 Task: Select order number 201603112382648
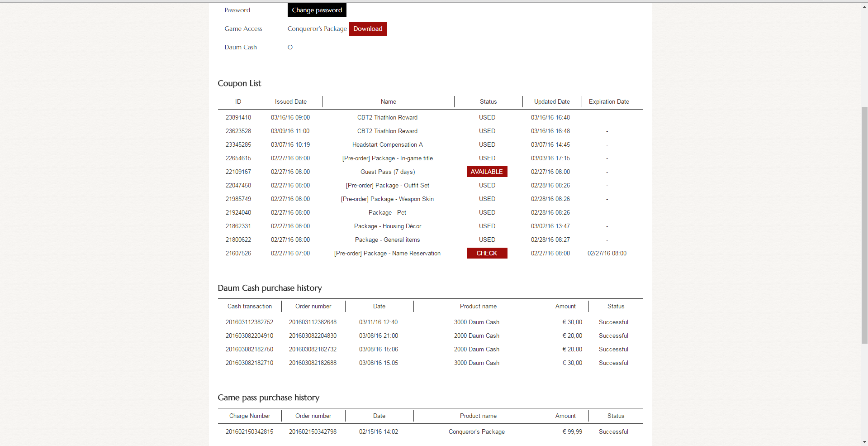pyautogui.click(x=313, y=322)
